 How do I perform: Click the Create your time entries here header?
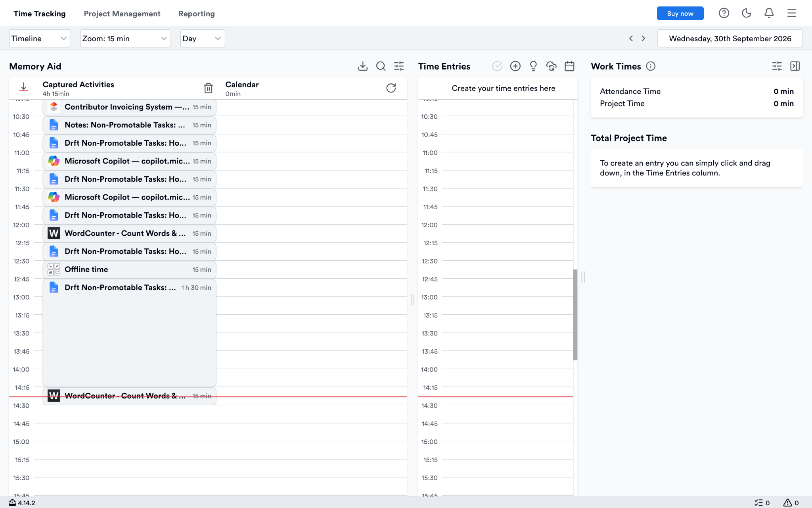[x=503, y=88]
